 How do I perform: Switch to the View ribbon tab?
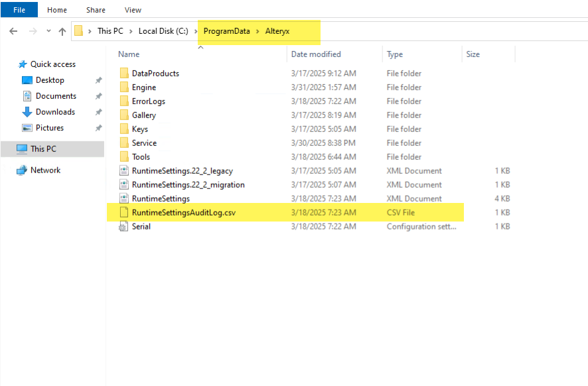pyautogui.click(x=133, y=10)
